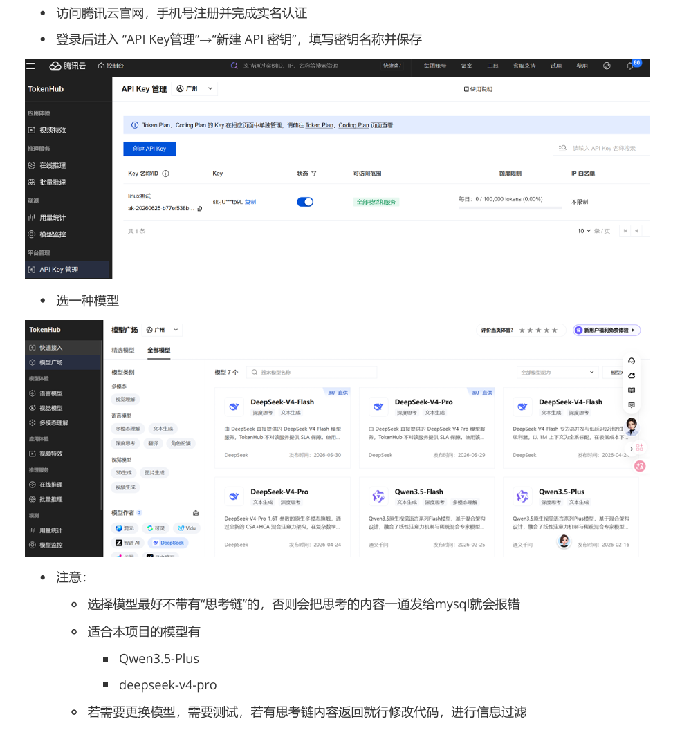Toggle the 图片生成 category filter chip
Image resolution: width=700 pixels, height=737 pixels.
point(155,473)
